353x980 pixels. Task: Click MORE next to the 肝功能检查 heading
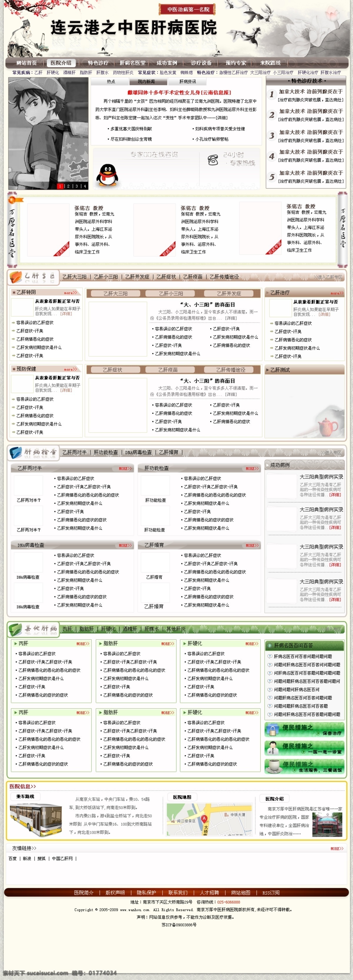coord(252,469)
